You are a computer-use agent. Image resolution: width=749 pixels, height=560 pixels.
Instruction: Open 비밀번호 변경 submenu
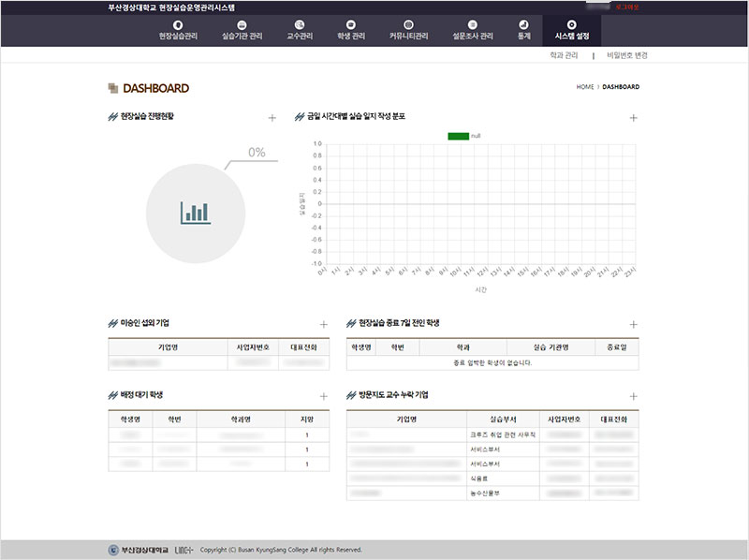click(626, 55)
